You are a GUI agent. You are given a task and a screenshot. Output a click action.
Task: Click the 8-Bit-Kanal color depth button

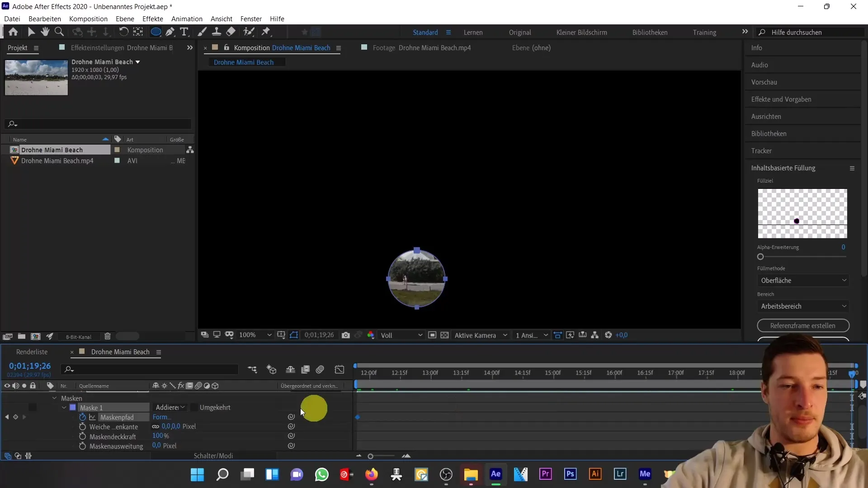point(79,337)
